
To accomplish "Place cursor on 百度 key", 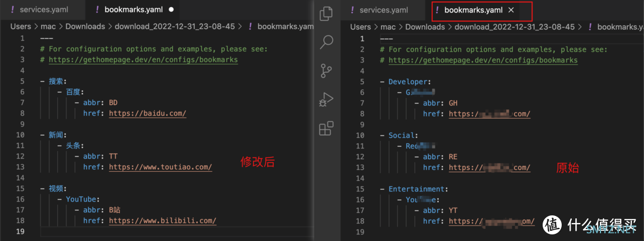I will tap(73, 91).
